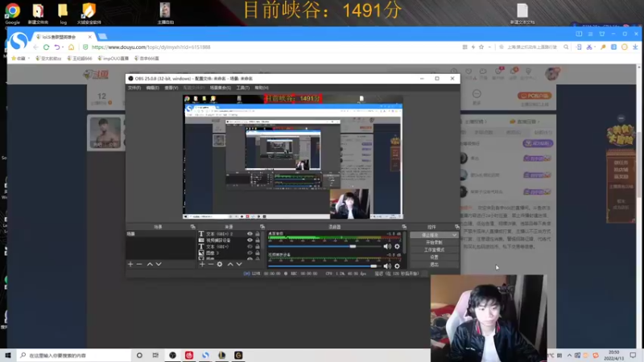The height and width of the screenshot is (362, 644).
Task: Open OBS 帮助(H) menu
Action: 262,88
